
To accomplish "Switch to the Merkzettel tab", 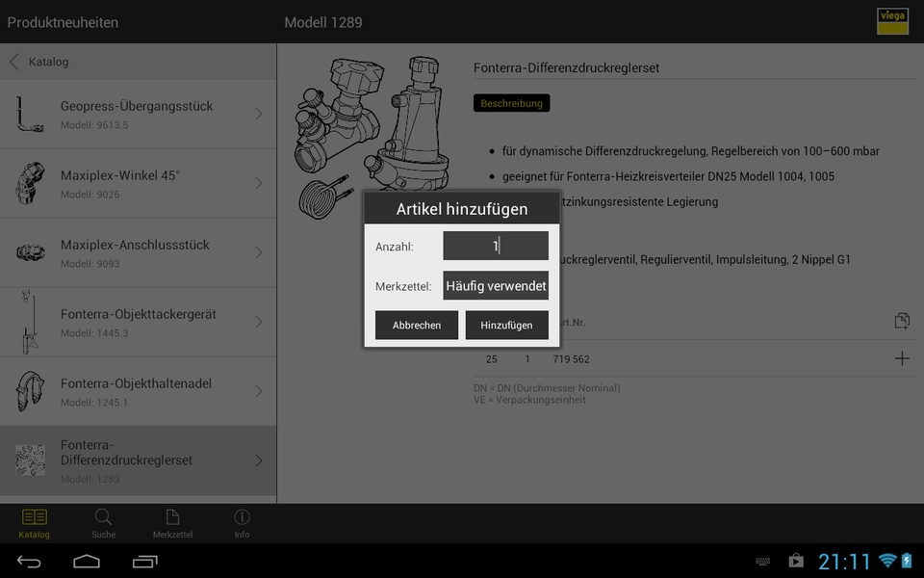I will tap(172, 523).
